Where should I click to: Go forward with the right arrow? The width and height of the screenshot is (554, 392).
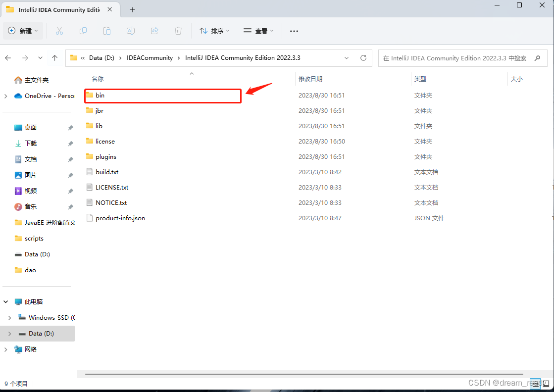pos(25,58)
